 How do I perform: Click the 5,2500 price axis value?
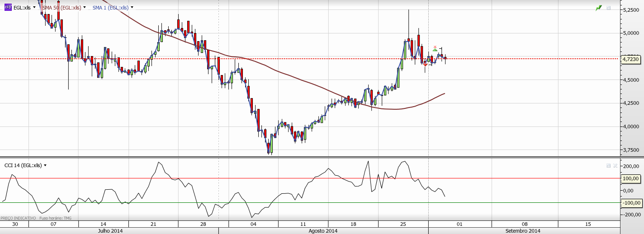(x=631, y=9)
